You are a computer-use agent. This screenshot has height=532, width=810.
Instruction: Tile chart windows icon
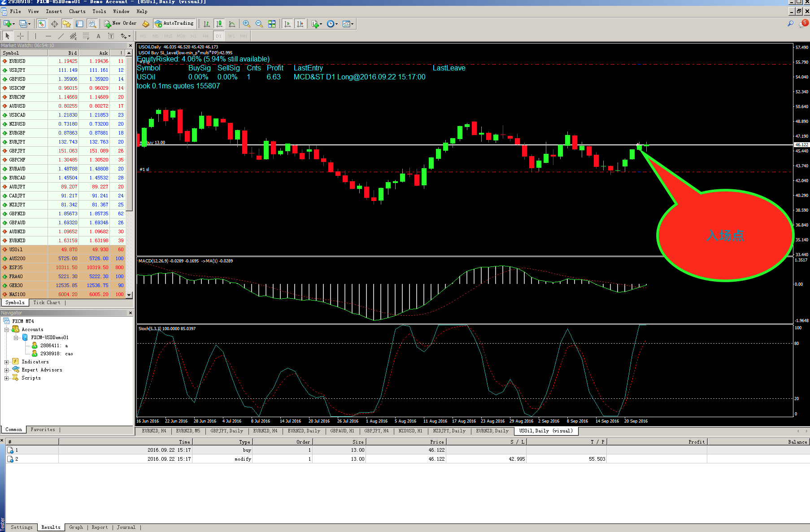point(272,24)
